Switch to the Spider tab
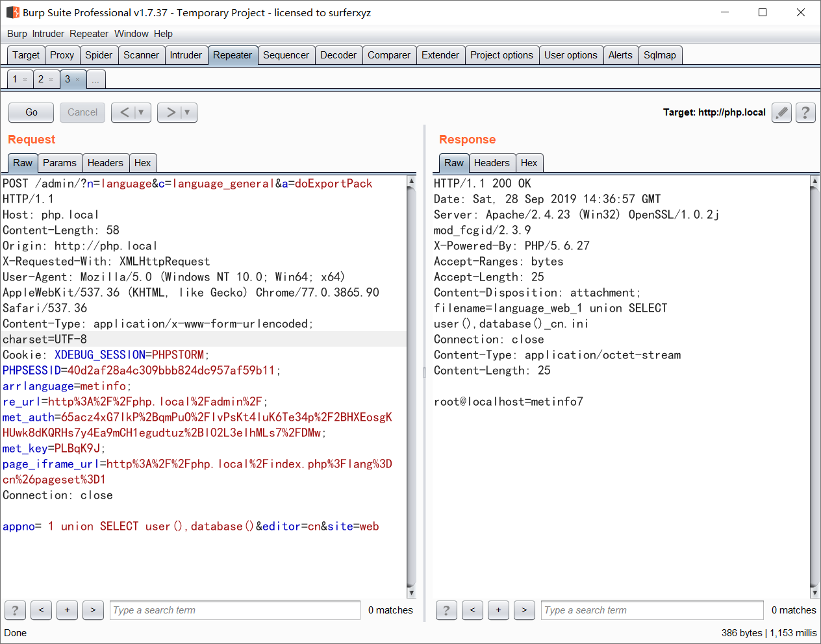Viewport: 821px width, 644px height. 99,55
